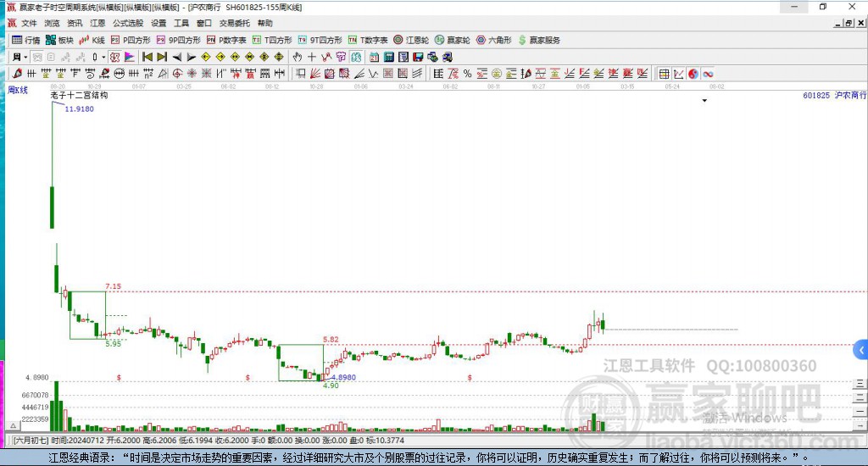Click the pencil eraser drawing tool

[17, 74]
